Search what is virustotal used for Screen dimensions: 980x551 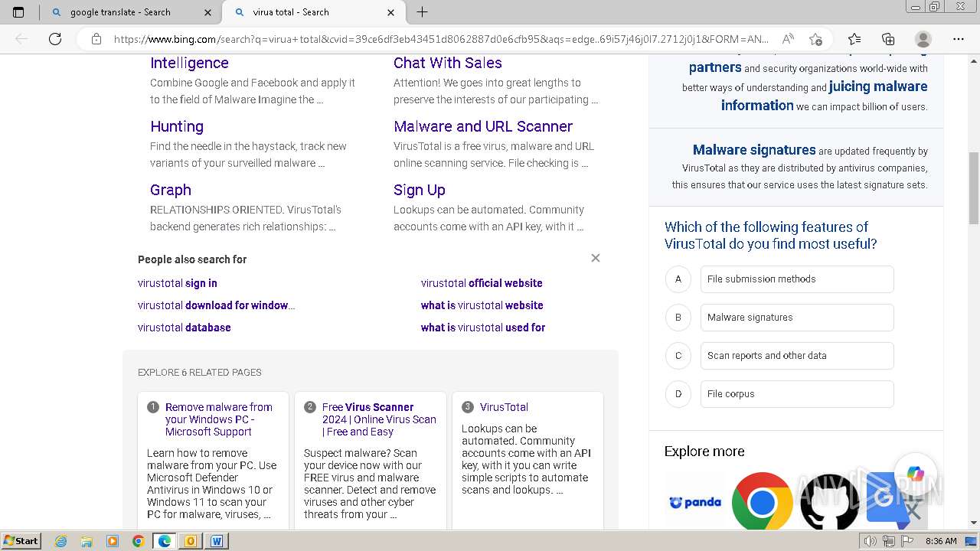pyautogui.click(x=483, y=328)
